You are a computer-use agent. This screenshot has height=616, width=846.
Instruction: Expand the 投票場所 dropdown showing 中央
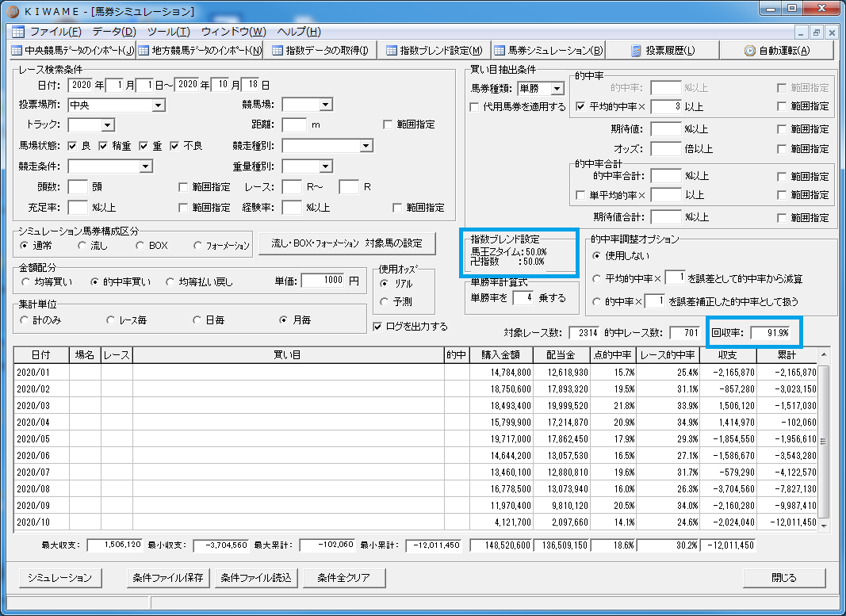tap(159, 105)
